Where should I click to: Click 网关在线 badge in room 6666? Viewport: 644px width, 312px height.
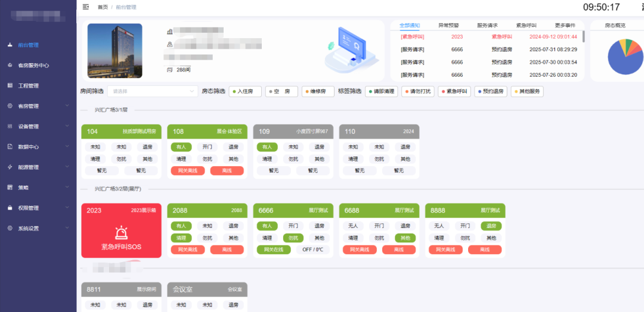[274, 249]
